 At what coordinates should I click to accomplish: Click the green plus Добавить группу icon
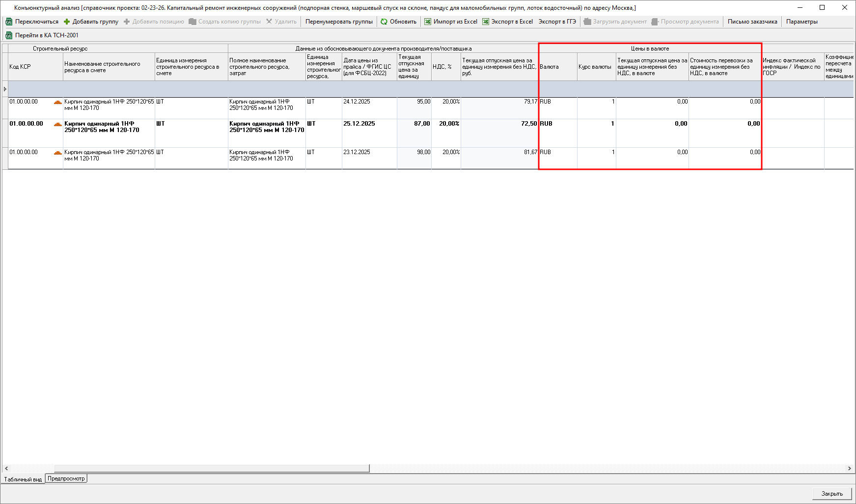67,22
